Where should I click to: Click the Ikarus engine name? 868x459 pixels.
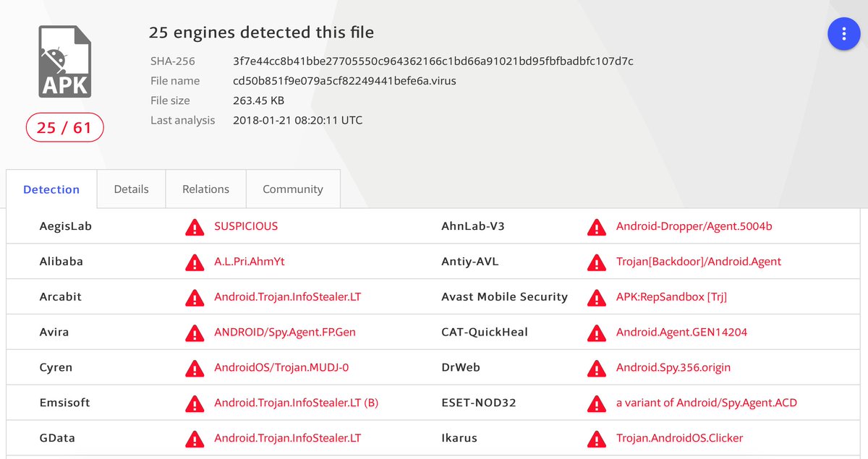point(459,438)
